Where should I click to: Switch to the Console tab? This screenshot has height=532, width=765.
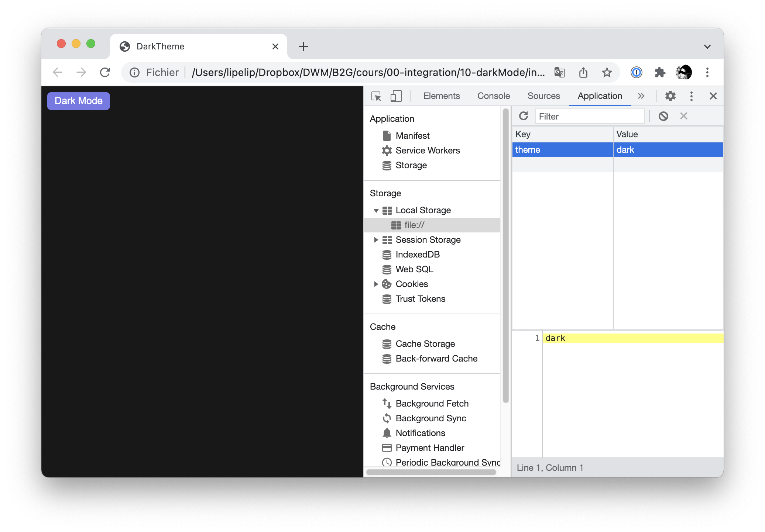click(494, 96)
